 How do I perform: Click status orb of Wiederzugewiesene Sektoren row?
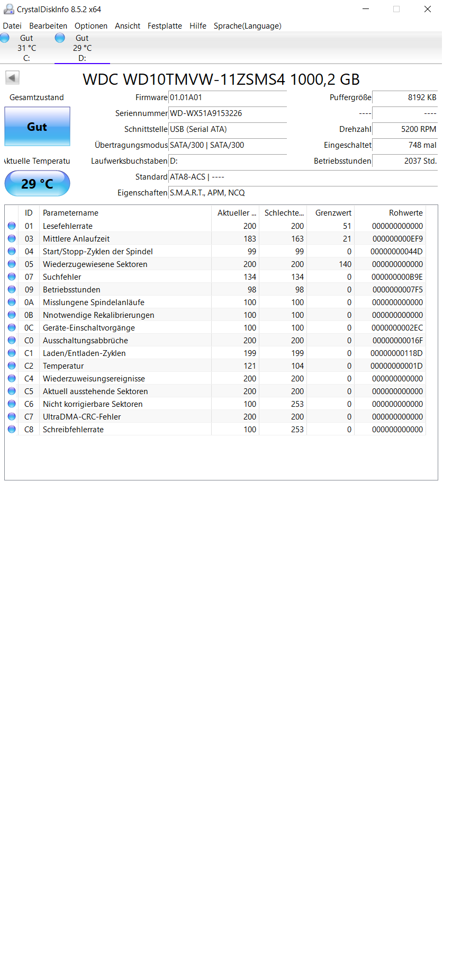tap(12, 264)
